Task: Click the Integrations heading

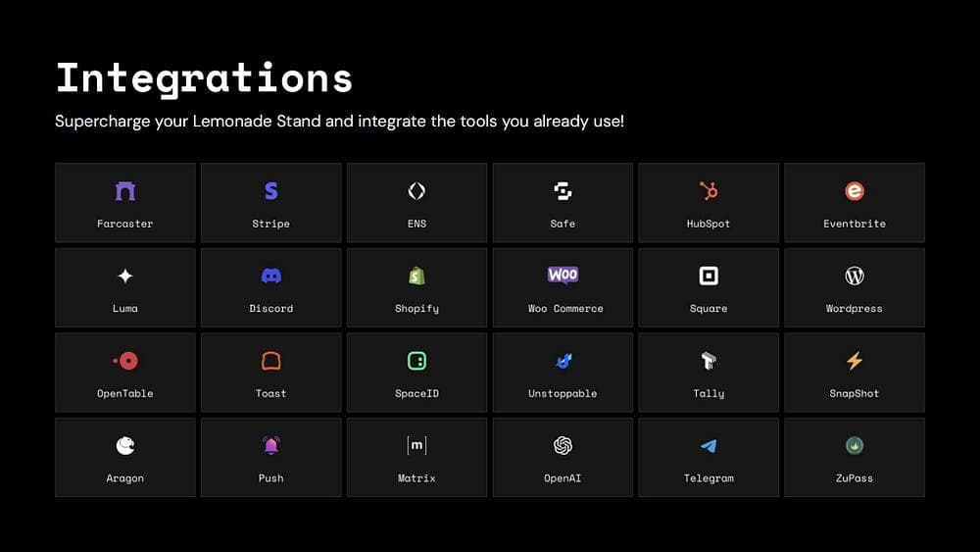Action: pos(205,78)
